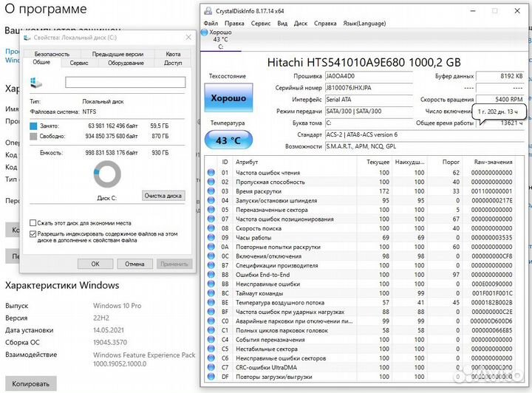The width and height of the screenshot is (532, 393).
Task: Click the Hitachi HTS541010A9E680 disk title
Action: click(x=364, y=62)
